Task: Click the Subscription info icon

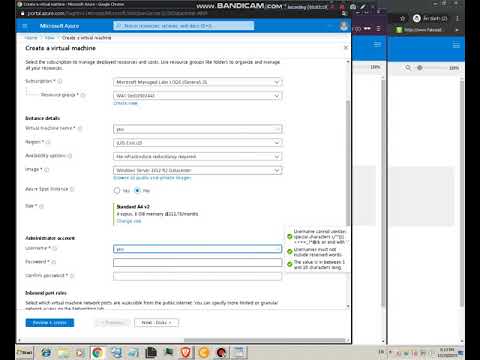Action: [60, 81]
